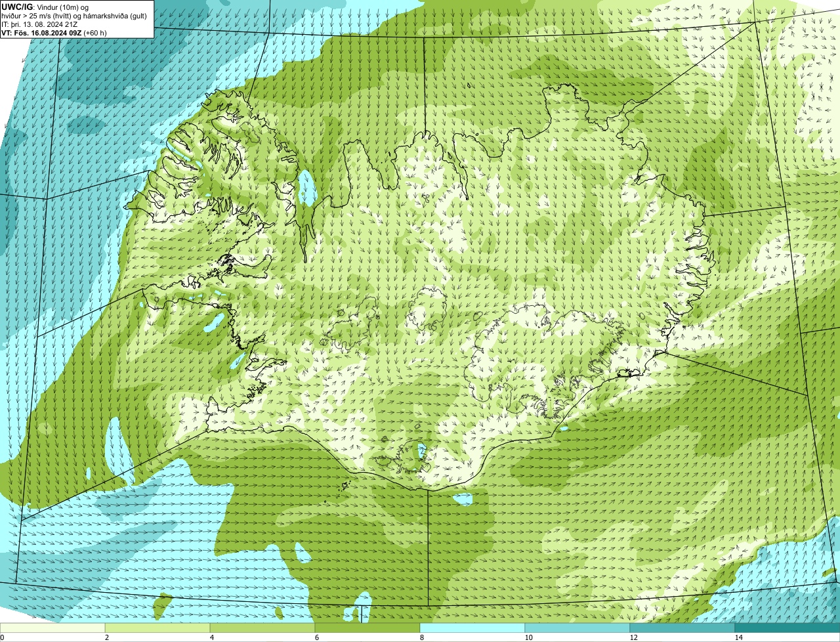This screenshot has height=642, width=840.
Task: Click the scale label "6"
Action: tap(316, 637)
